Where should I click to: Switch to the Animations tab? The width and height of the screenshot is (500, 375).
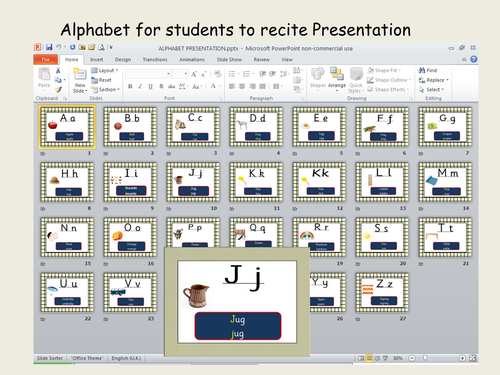tap(192, 60)
